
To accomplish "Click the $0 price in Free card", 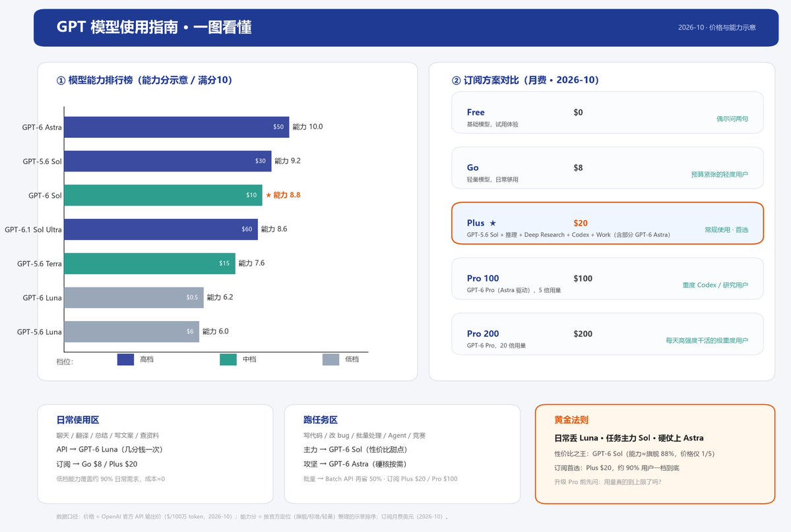I will pyautogui.click(x=578, y=112).
